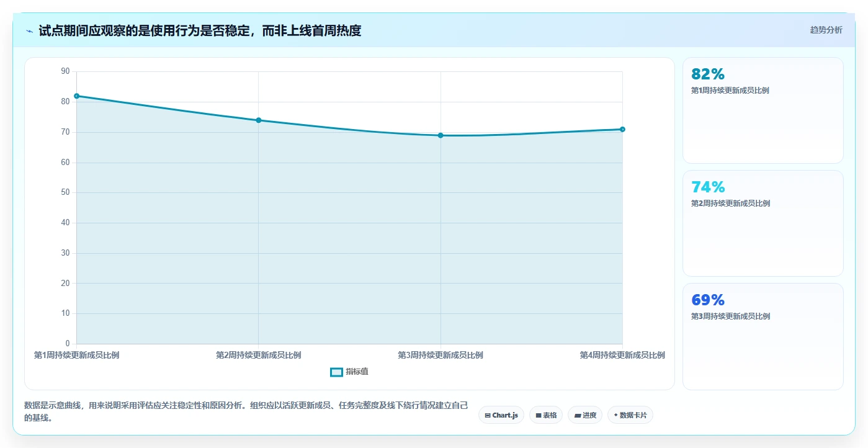
Task: Click the 趋势分析 label at top right
Action: 826,30
